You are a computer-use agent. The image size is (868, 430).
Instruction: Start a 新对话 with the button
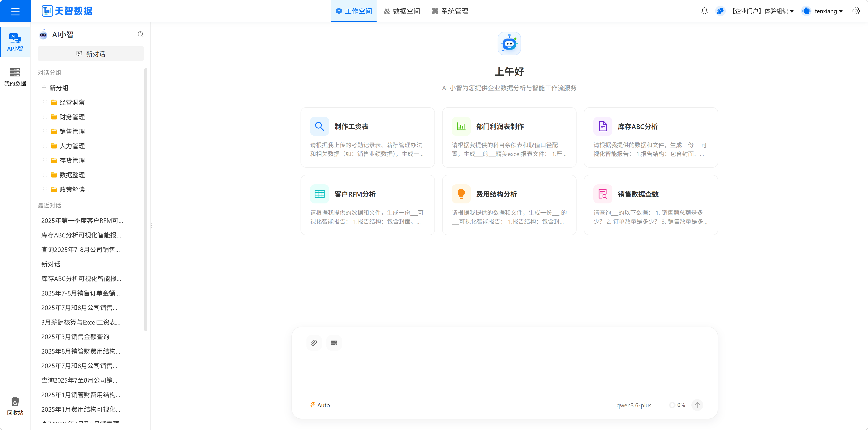point(91,54)
